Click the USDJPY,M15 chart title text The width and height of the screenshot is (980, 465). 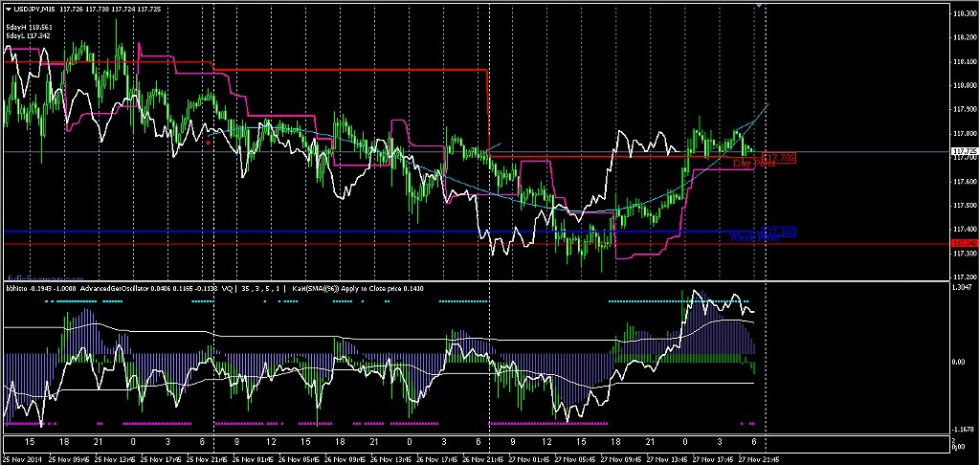33,9
